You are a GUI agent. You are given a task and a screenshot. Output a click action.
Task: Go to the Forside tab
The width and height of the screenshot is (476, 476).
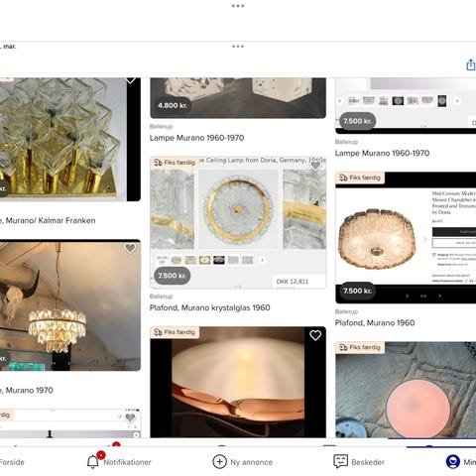pos(12,462)
